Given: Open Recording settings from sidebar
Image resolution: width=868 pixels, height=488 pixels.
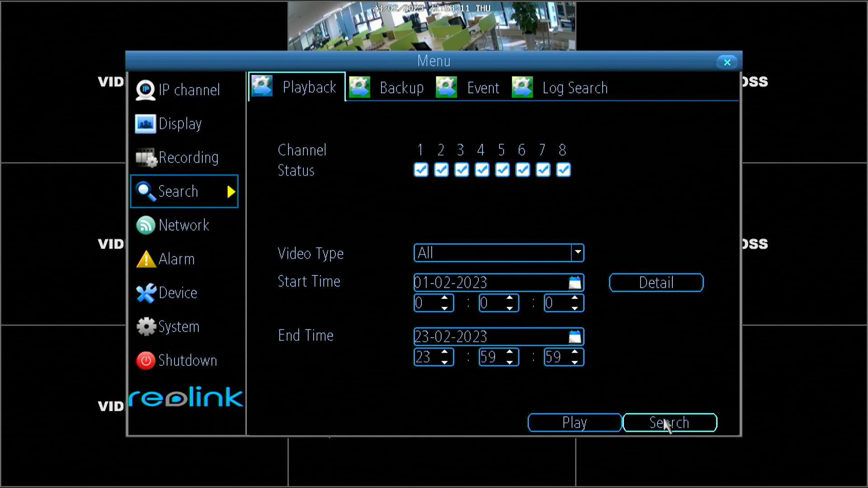Looking at the screenshot, I should pos(145,157).
